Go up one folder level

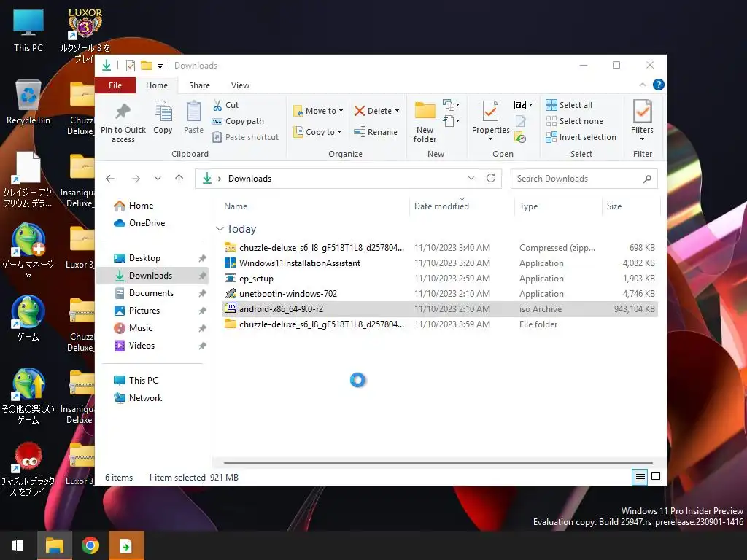tap(179, 179)
